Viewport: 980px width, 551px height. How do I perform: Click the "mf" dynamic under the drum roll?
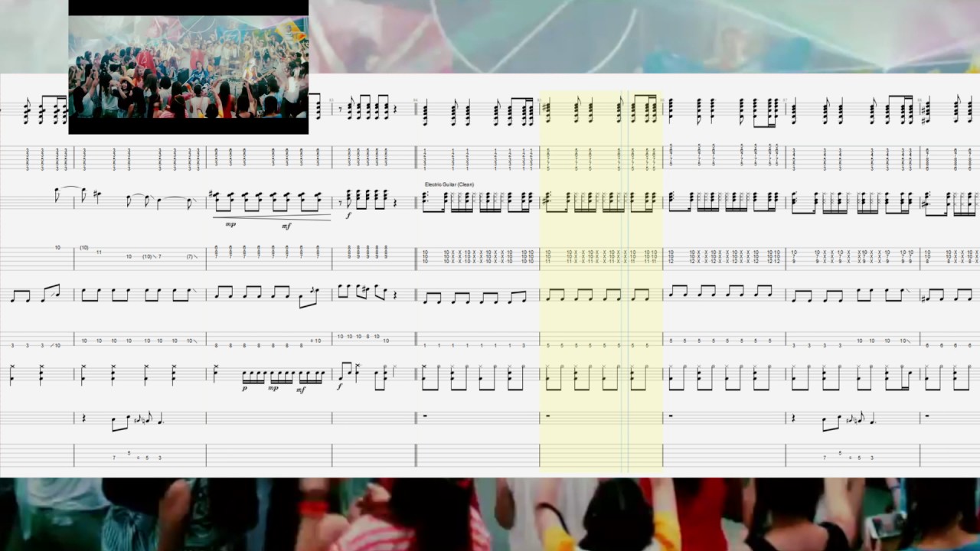coord(301,389)
